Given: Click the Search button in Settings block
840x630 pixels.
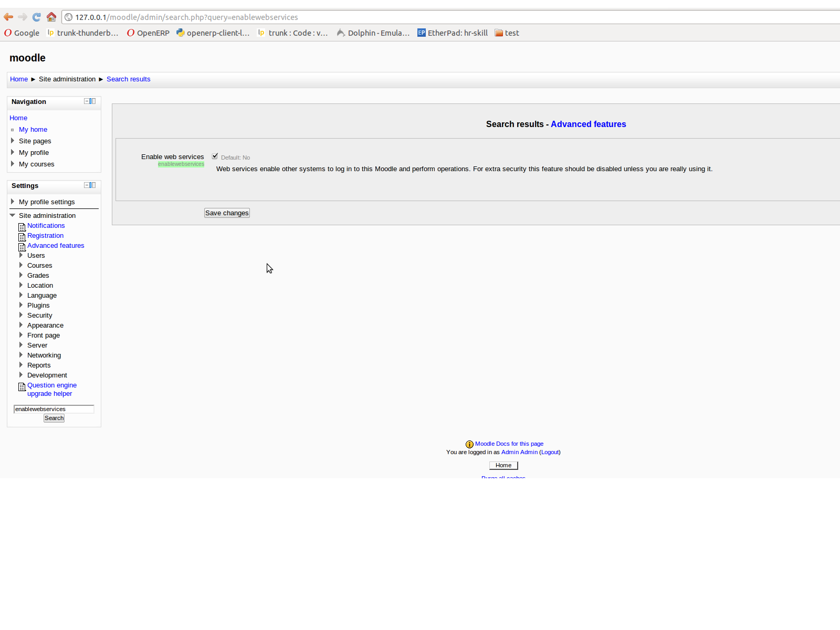Looking at the screenshot, I should (54, 418).
